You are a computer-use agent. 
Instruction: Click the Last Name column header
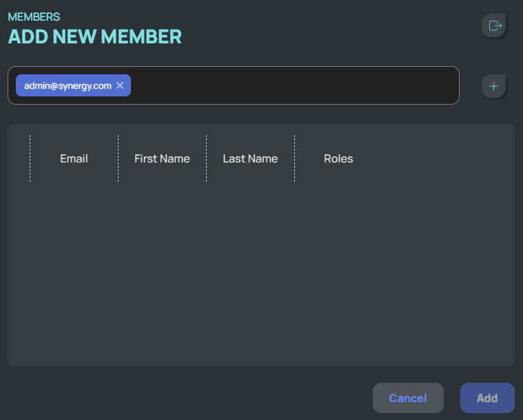[x=250, y=158]
